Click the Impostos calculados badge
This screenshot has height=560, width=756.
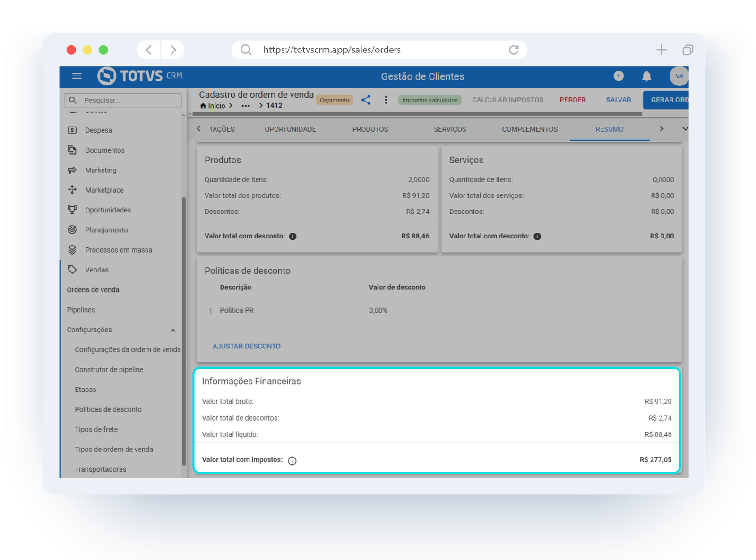coord(430,100)
